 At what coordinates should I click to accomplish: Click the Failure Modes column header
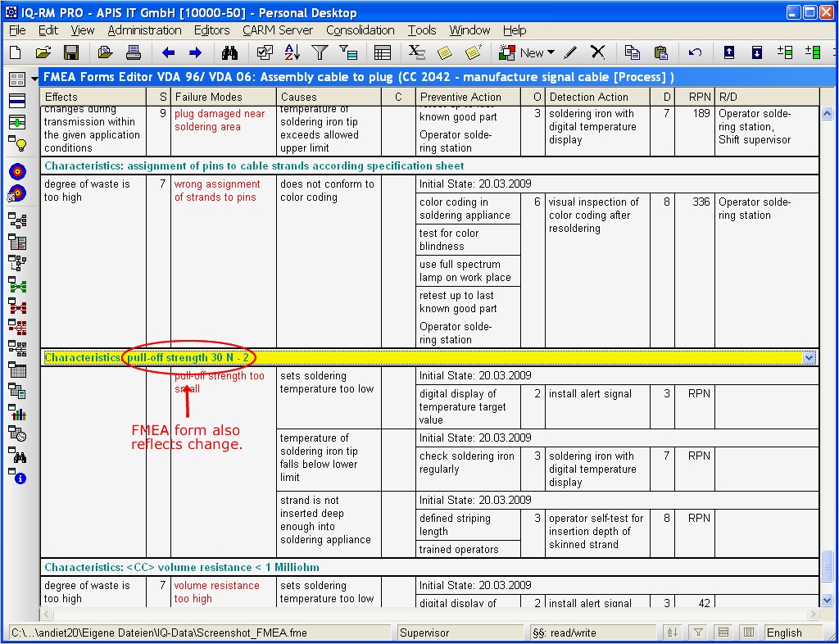(208, 97)
